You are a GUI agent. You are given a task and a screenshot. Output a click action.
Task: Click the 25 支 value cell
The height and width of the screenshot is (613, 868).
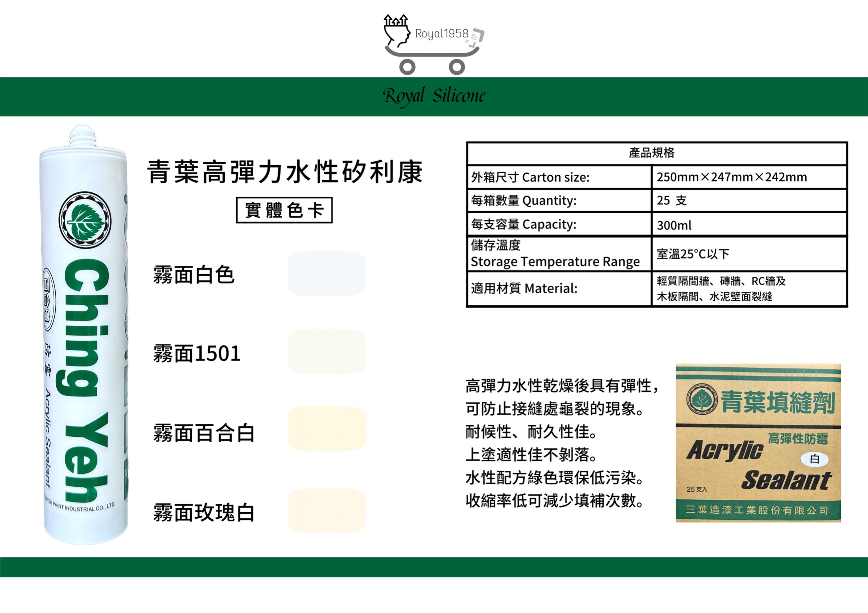(749, 201)
